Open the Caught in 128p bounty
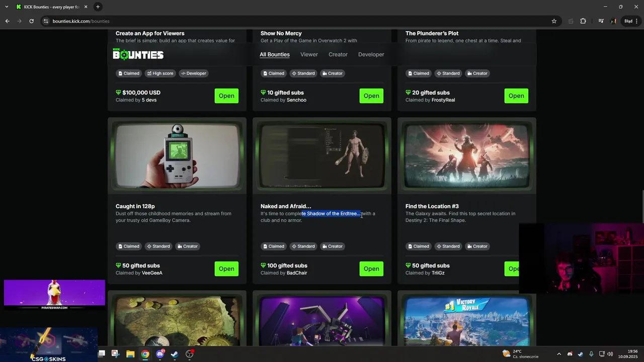 coord(226,268)
